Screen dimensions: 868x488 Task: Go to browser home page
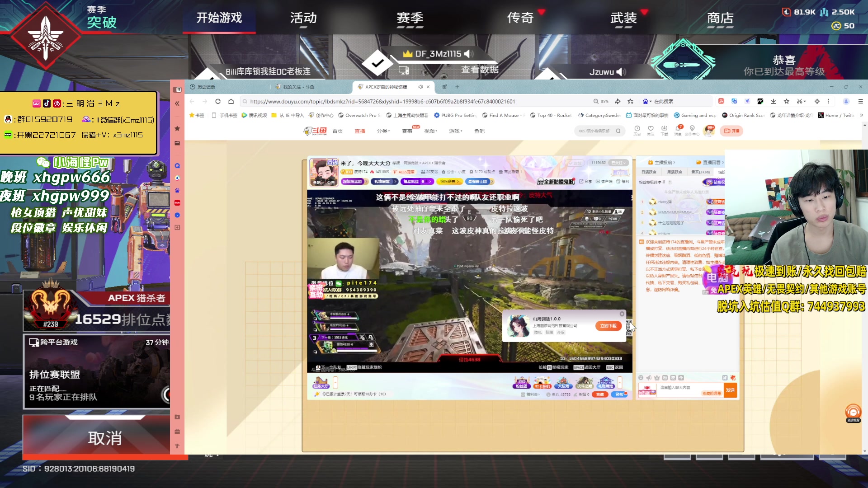click(x=231, y=102)
